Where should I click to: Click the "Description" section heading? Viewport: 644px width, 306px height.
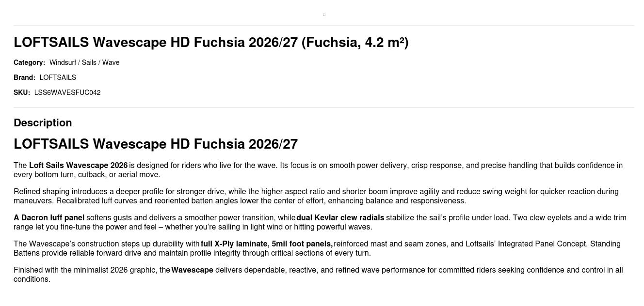click(x=43, y=123)
